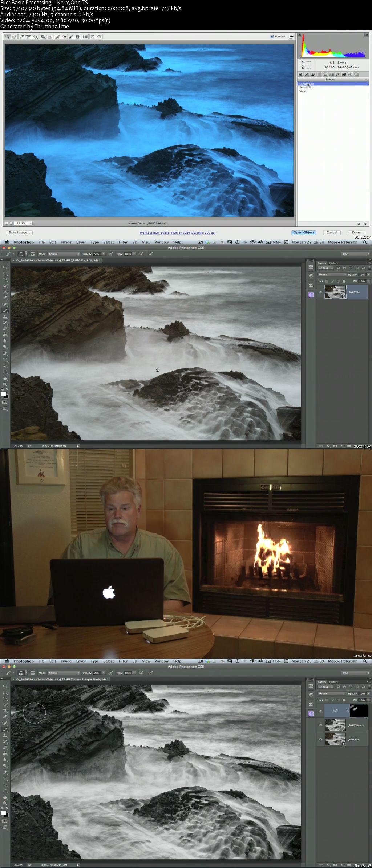372x868 pixels.
Task: Open Select menu in 19:59 Photoshop frame
Action: pos(108,661)
